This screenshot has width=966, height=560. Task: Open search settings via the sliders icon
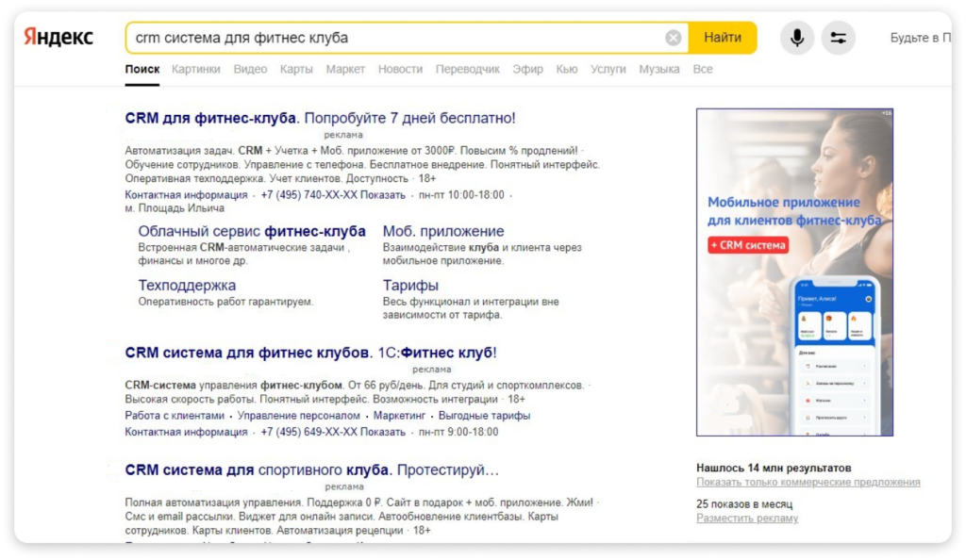coord(838,38)
